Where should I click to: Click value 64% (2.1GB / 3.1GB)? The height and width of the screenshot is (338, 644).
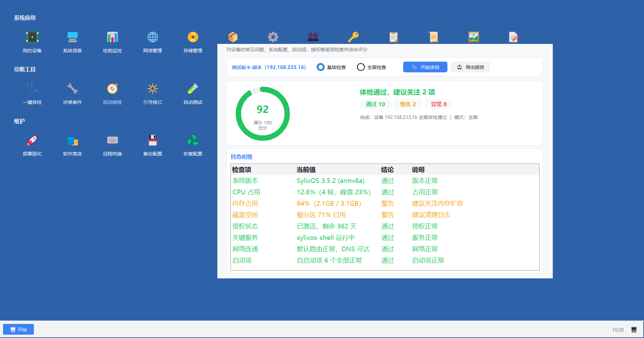coord(329,204)
